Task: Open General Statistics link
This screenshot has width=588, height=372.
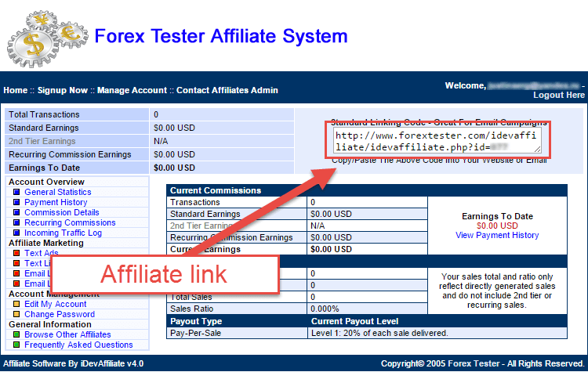Action: [x=58, y=192]
